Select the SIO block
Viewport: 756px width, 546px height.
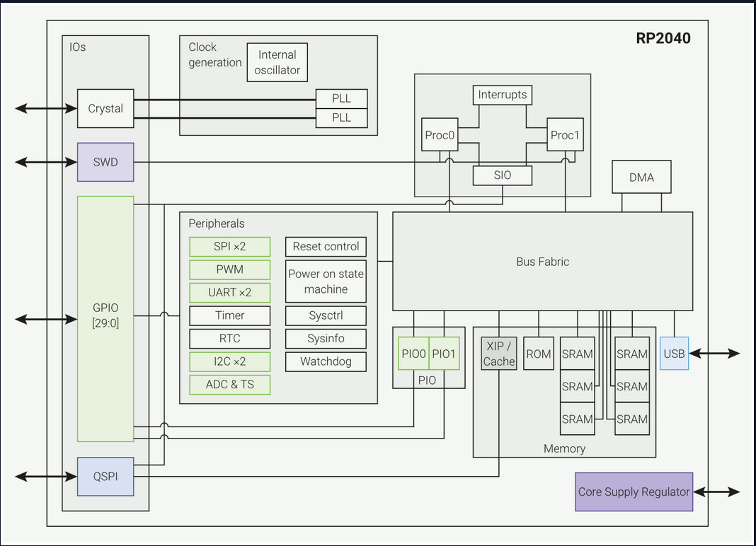coord(502,175)
